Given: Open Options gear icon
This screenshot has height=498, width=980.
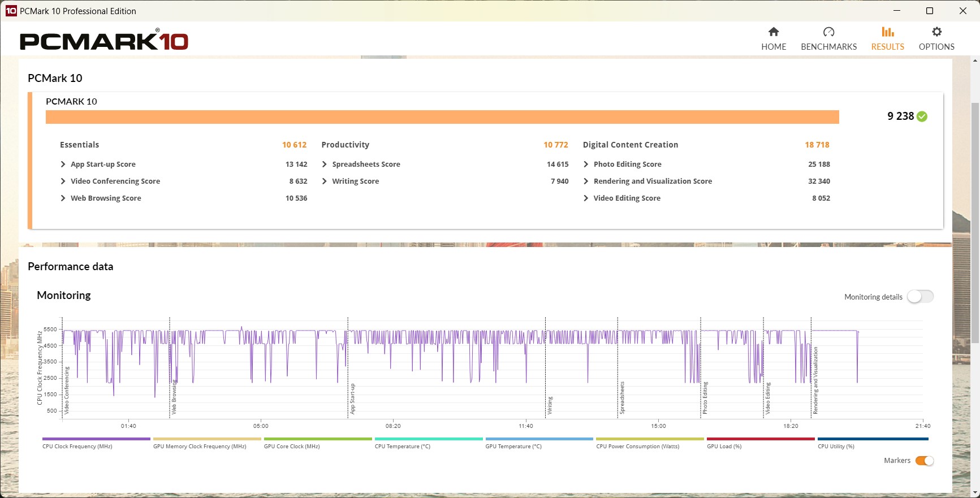Looking at the screenshot, I should [936, 32].
